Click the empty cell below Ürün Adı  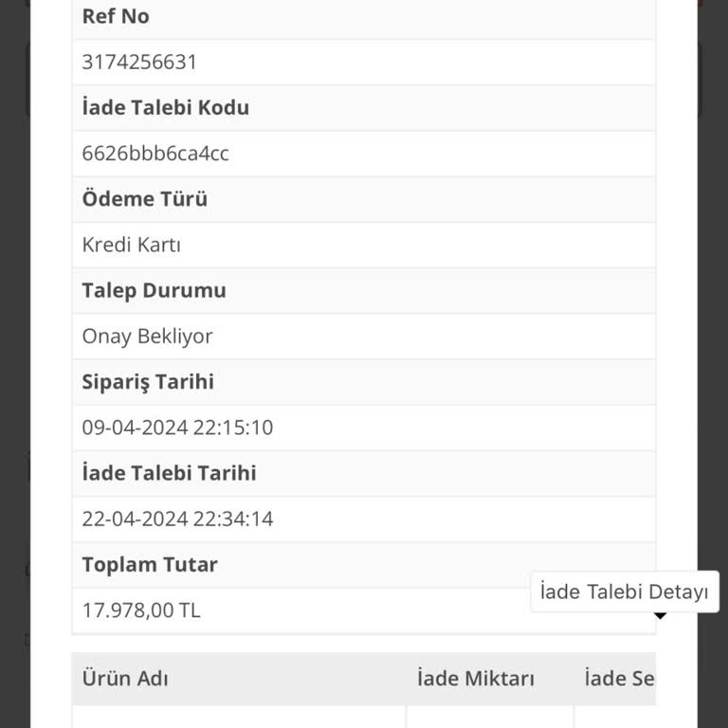point(239,717)
